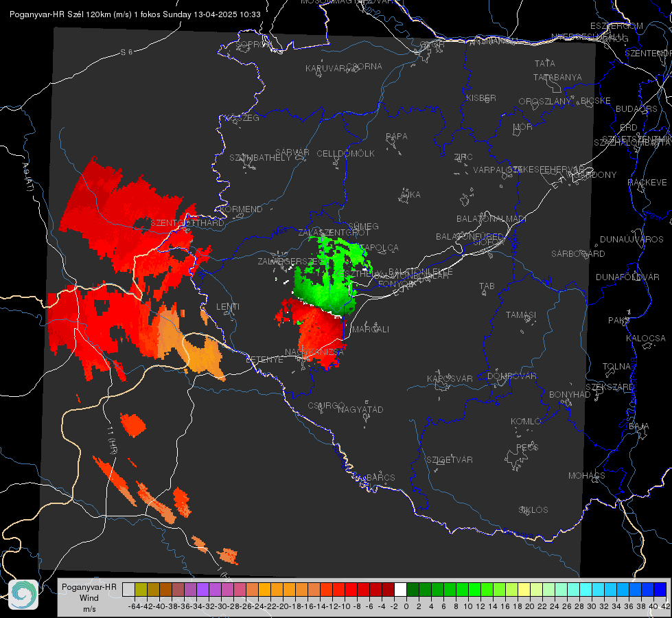Select the KORMEND label
This screenshot has width=672, height=618.
click(240, 209)
